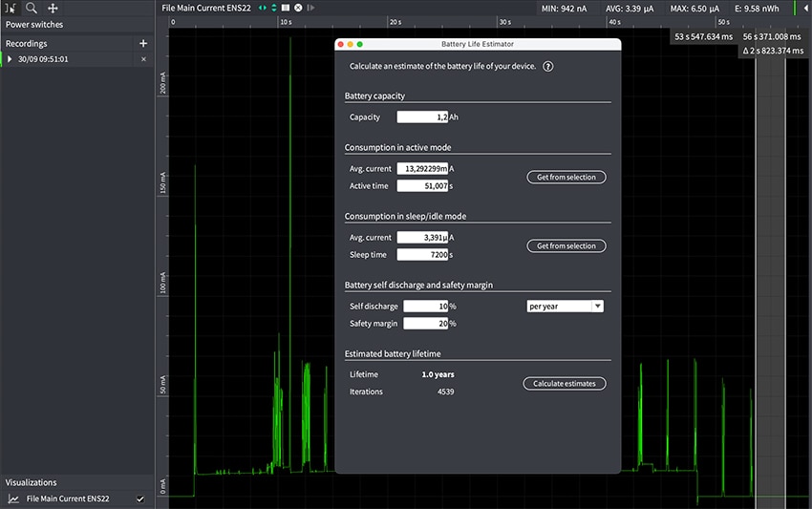Get active mode values from selection
This screenshot has width=812, height=509.
pyautogui.click(x=566, y=178)
